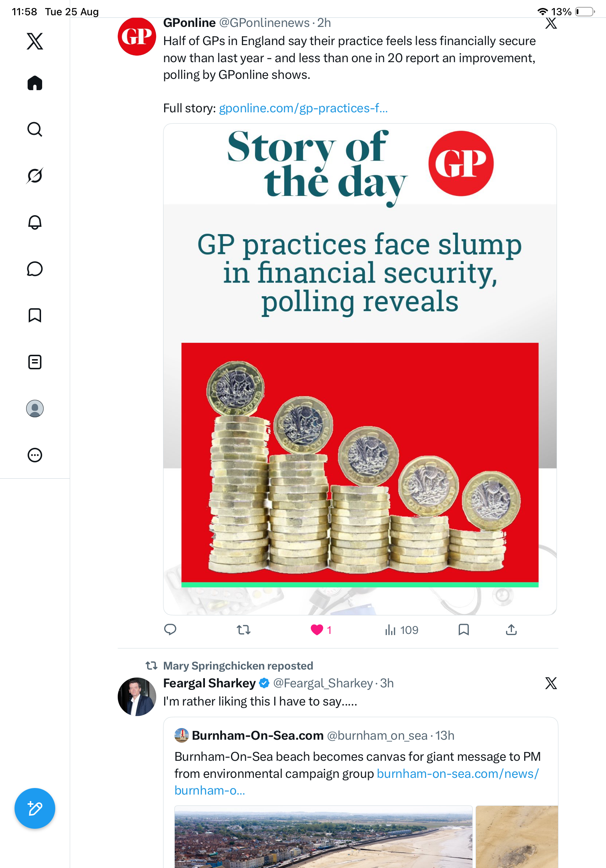Open the Story of the day image
This screenshot has height=868, width=606.
pos(360,369)
